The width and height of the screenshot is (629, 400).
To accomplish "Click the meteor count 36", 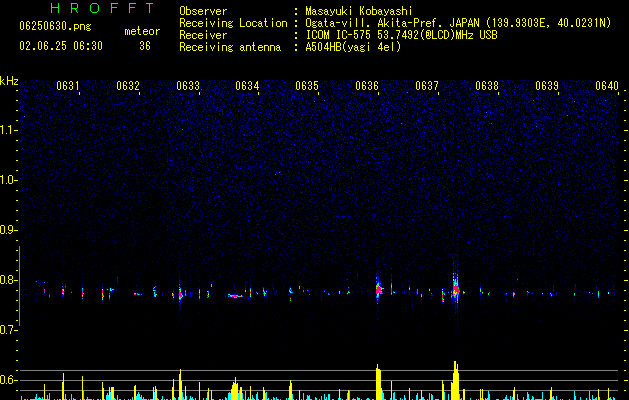I will click(145, 46).
